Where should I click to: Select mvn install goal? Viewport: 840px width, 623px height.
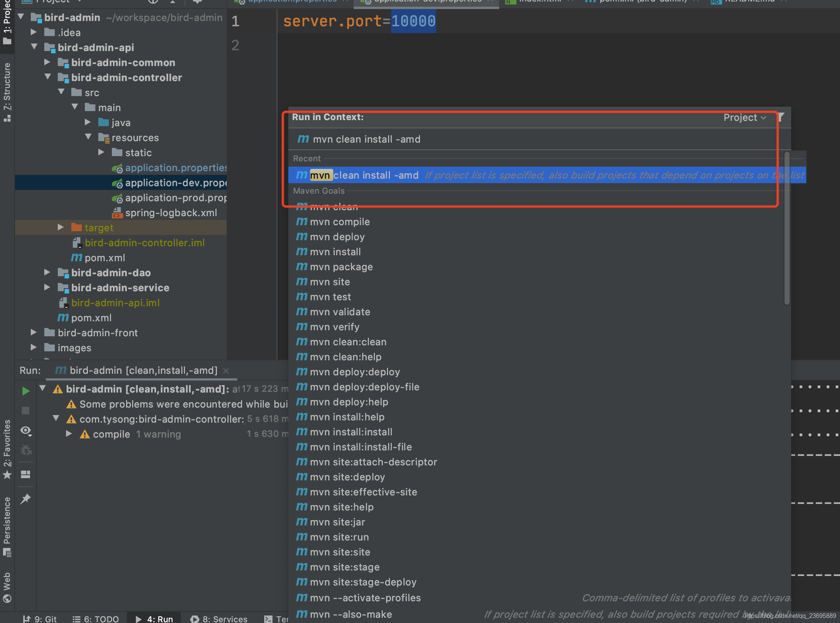(335, 252)
